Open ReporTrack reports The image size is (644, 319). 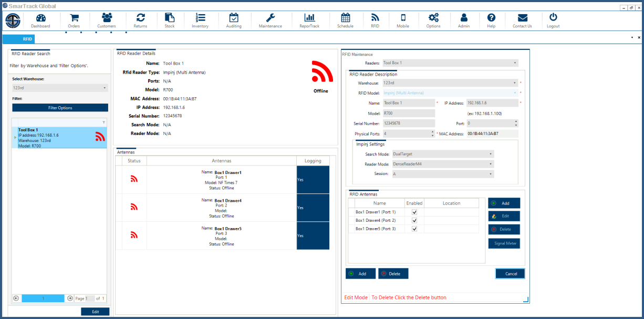click(309, 20)
